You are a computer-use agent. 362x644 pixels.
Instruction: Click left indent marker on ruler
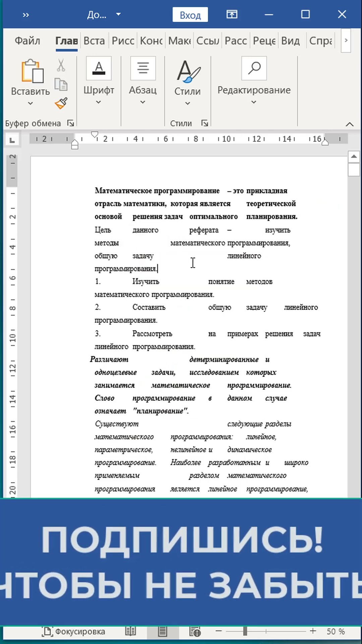[75, 145]
